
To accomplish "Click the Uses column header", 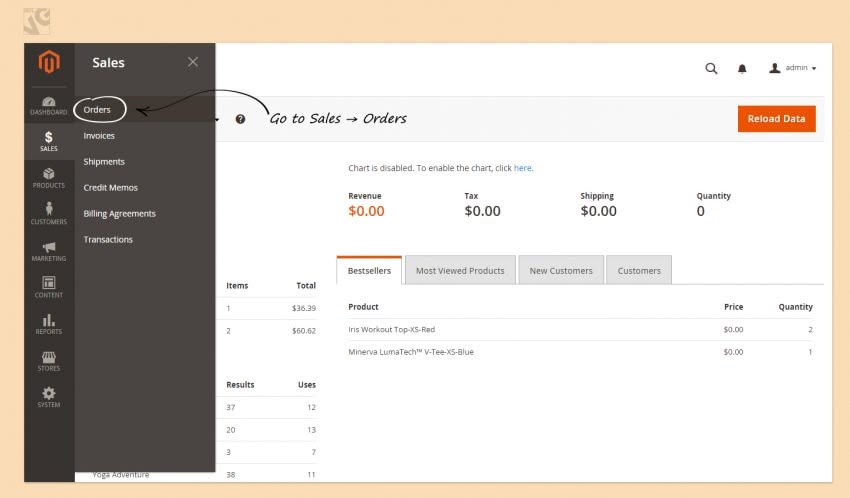I will [x=307, y=385].
